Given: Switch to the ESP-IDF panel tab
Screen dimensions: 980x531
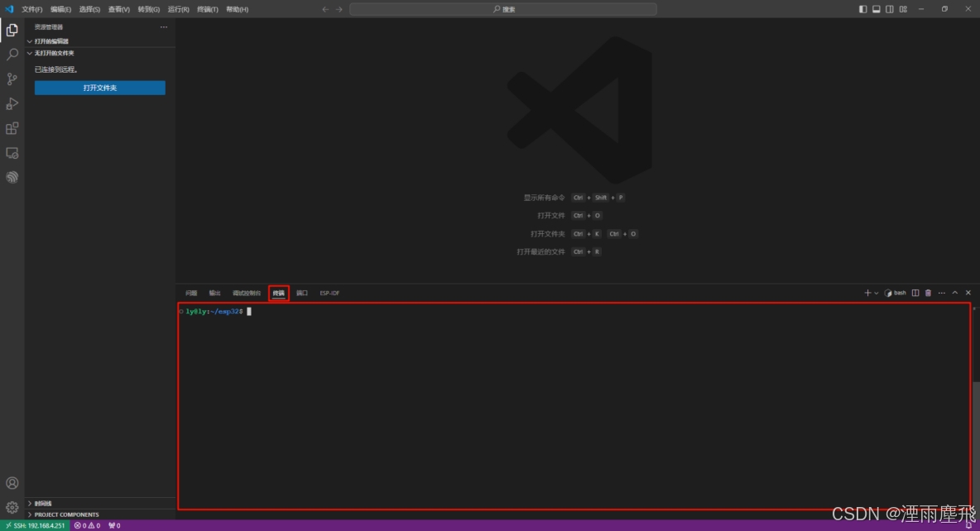Looking at the screenshot, I should [329, 293].
